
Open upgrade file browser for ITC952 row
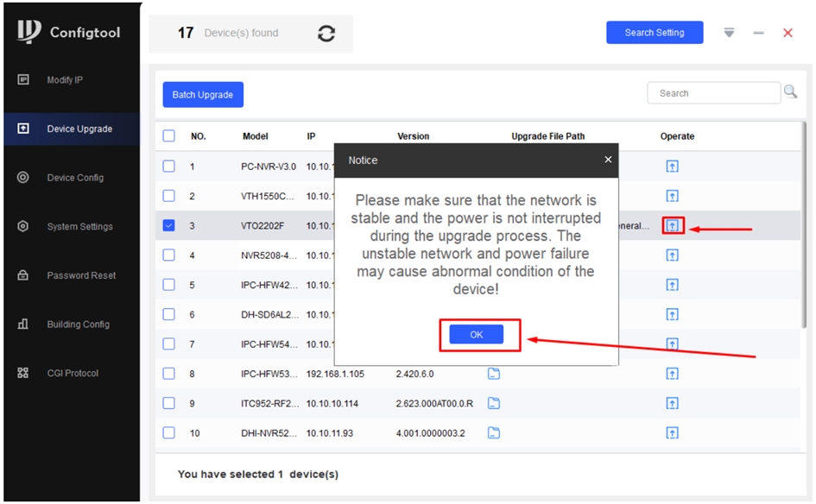[x=494, y=403]
